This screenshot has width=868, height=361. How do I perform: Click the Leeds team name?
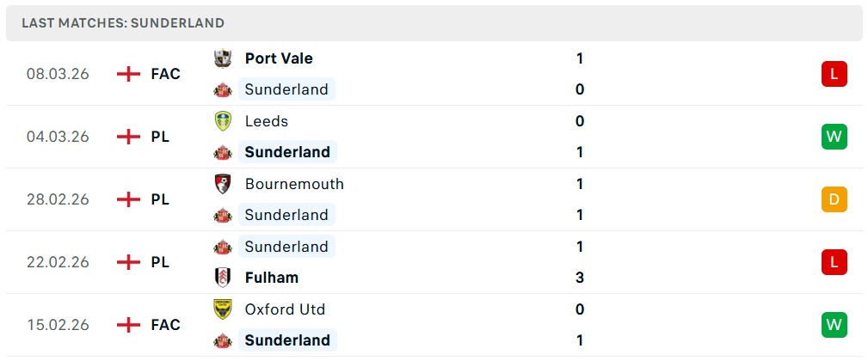point(267,121)
